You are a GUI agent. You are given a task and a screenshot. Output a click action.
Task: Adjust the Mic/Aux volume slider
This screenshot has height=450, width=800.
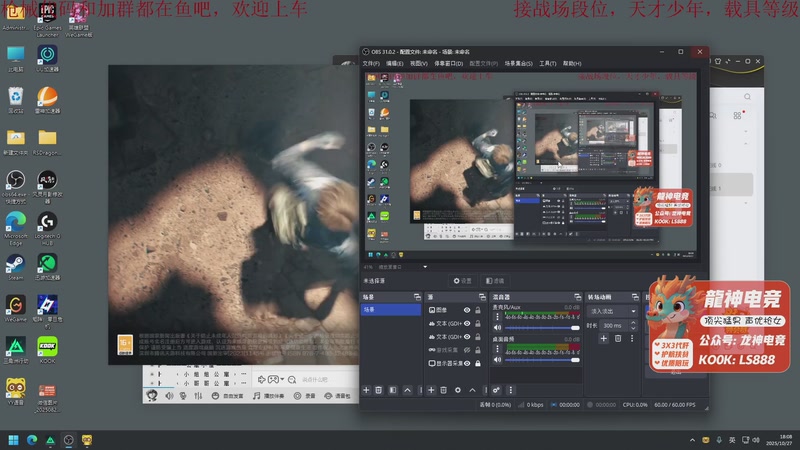(x=542, y=328)
